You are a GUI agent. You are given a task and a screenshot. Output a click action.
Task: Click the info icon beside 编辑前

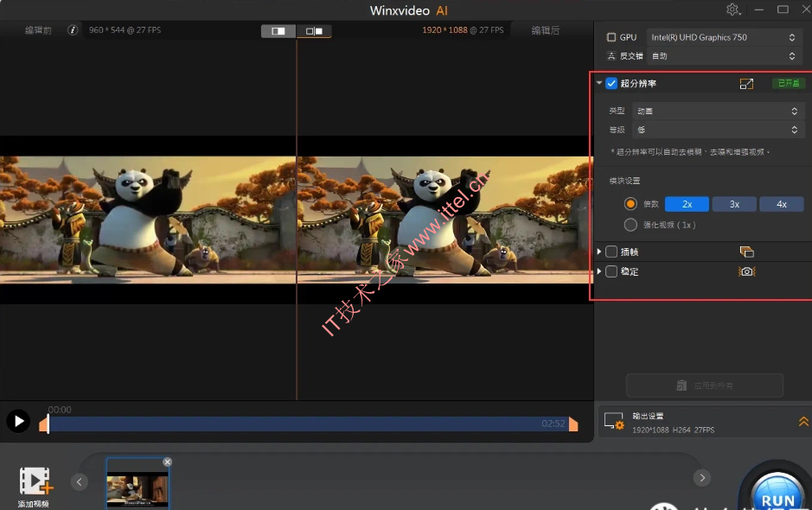point(73,30)
